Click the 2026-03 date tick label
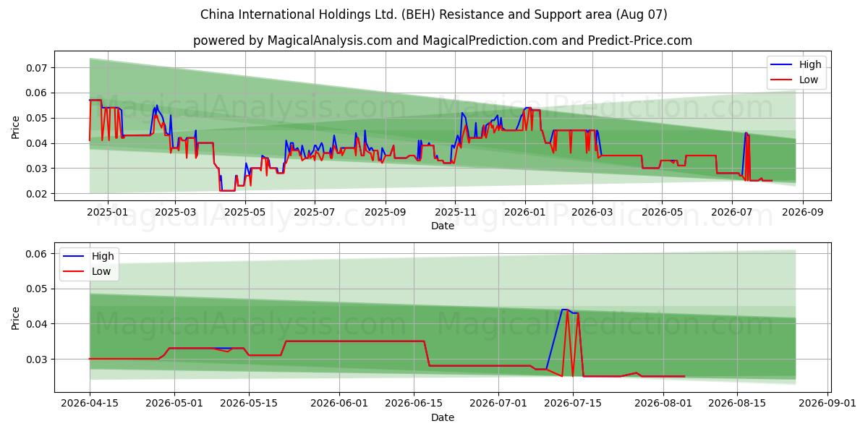Screen dimensions: 868x434 pos(592,212)
